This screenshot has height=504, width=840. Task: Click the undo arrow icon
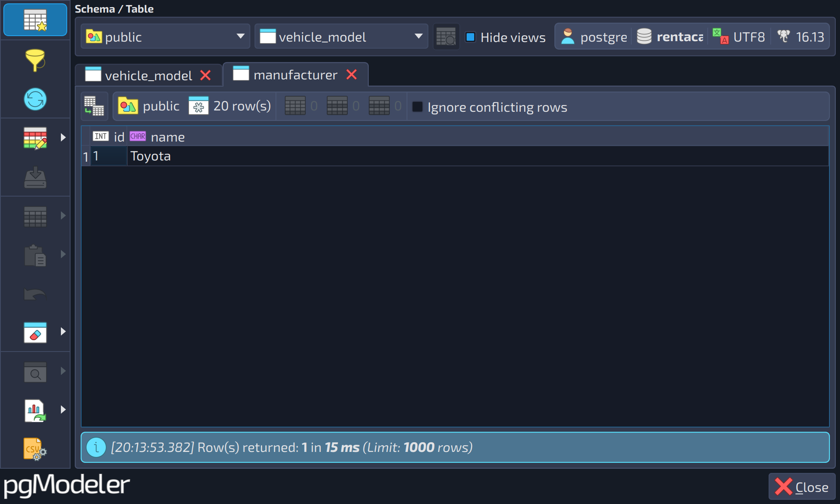point(35,294)
